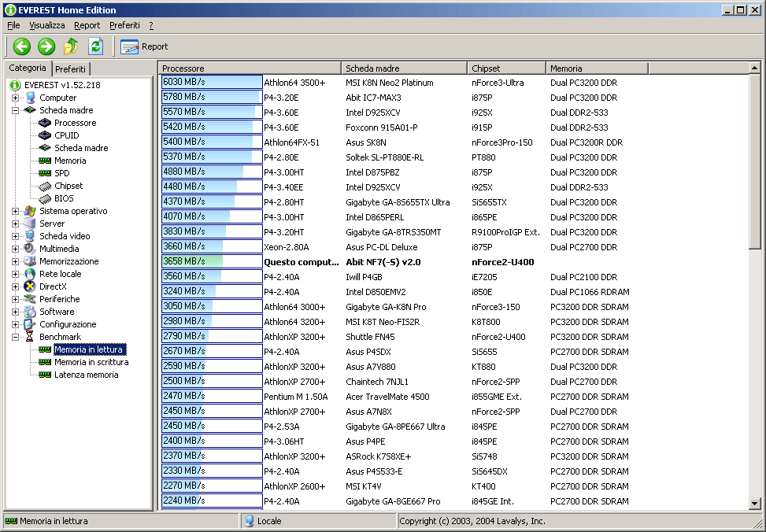Open the File menu
Viewport: 766px width, 532px height.
pos(13,25)
